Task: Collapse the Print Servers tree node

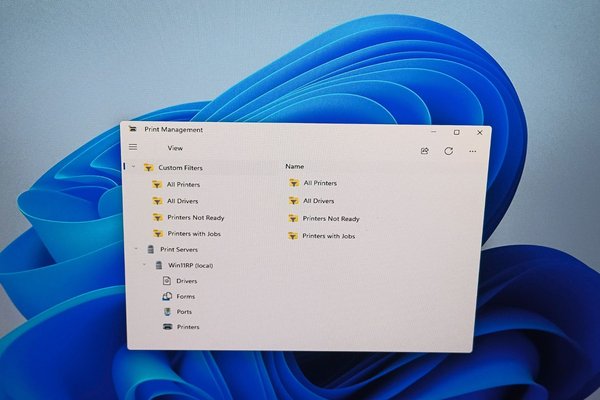Action: point(136,249)
